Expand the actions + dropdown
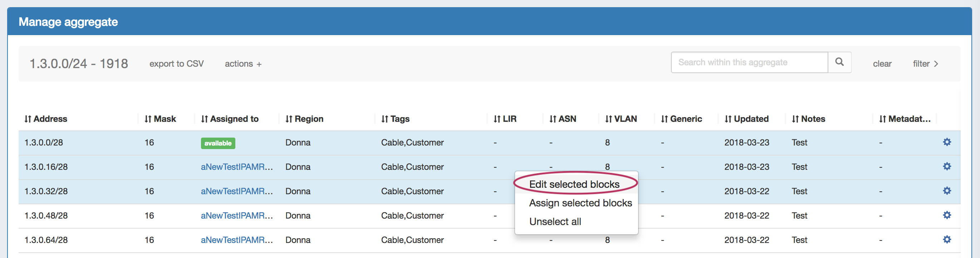The image size is (980, 258). [243, 64]
